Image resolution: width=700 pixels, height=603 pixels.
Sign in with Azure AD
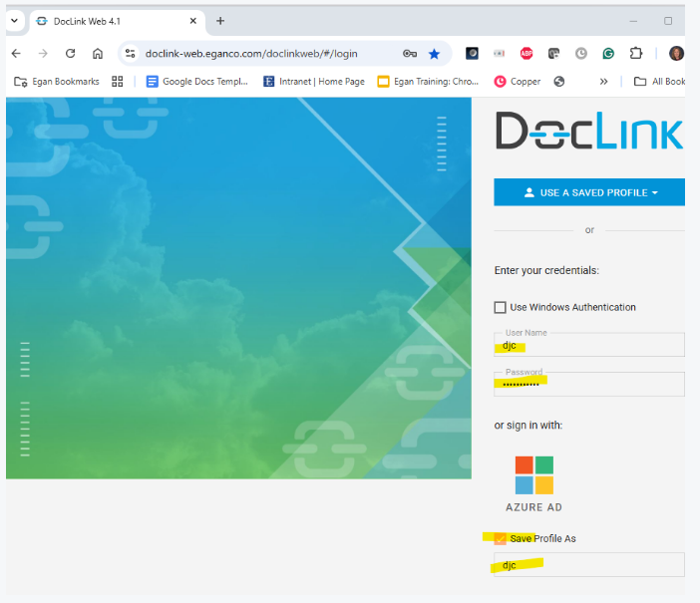coord(533,483)
